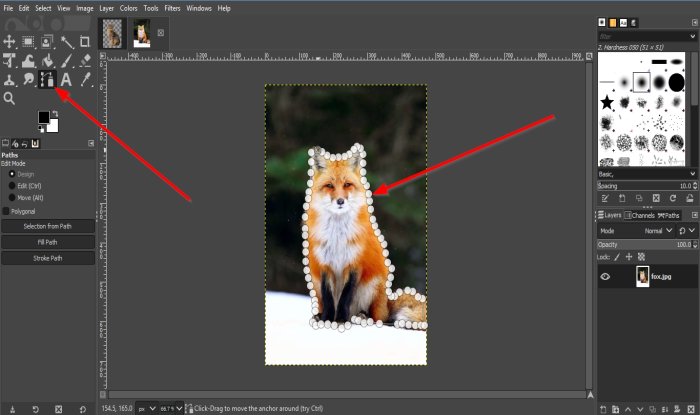Open the Layer menu
The width and height of the screenshot is (700, 415).
point(106,8)
